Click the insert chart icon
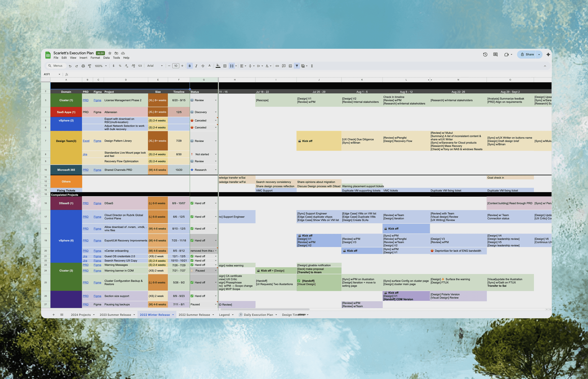 290,66
